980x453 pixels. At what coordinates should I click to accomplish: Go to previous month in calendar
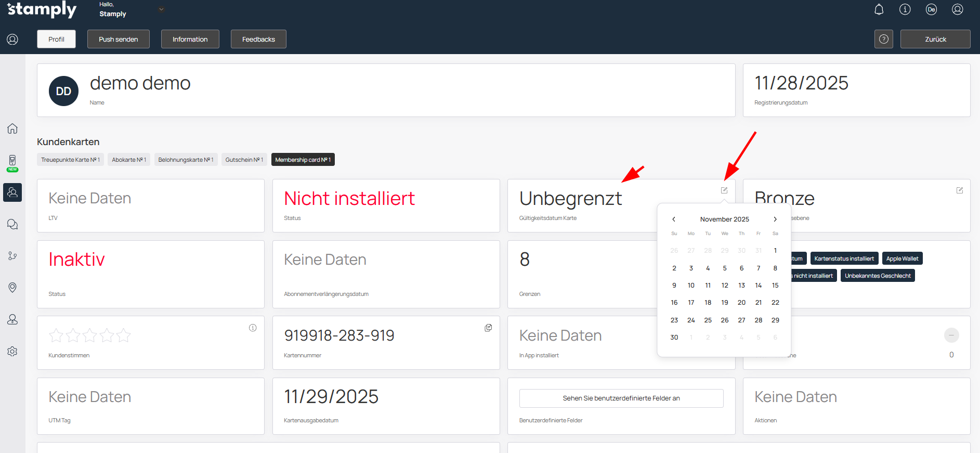tap(674, 219)
